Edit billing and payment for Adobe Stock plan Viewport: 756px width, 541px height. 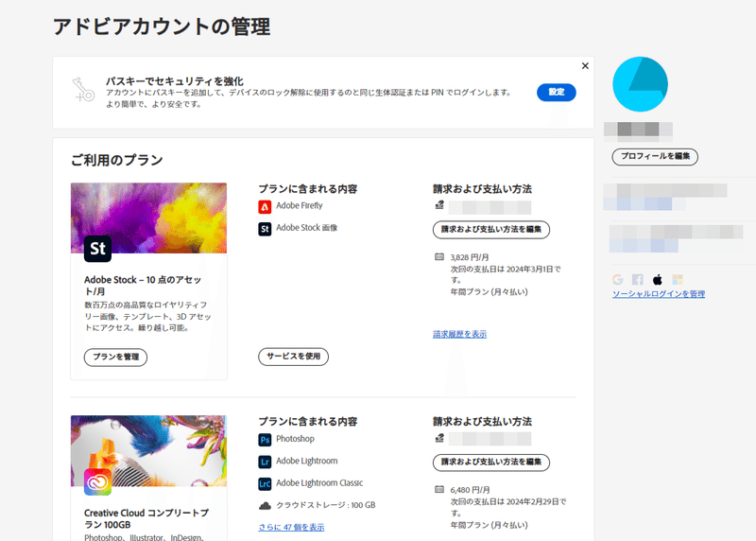(x=491, y=230)
